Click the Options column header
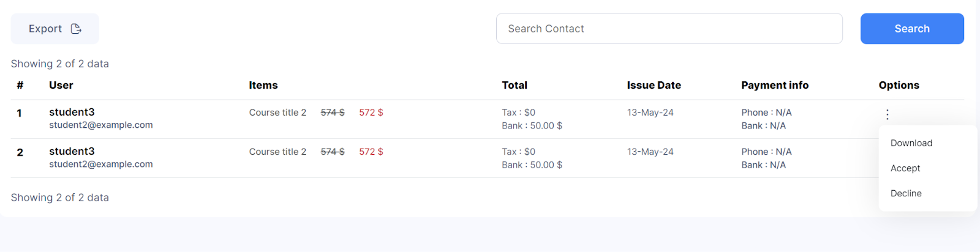 pos(899,85)
